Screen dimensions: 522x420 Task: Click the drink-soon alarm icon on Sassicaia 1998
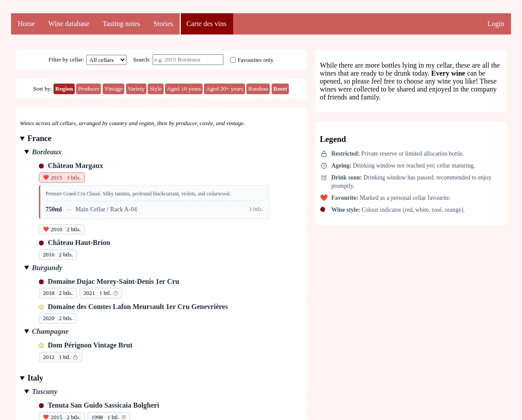[123, 417]
